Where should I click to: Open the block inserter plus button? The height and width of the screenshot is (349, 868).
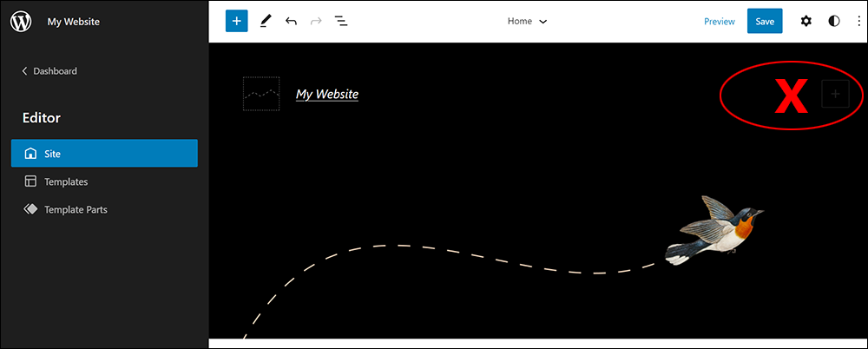[236, 21]
